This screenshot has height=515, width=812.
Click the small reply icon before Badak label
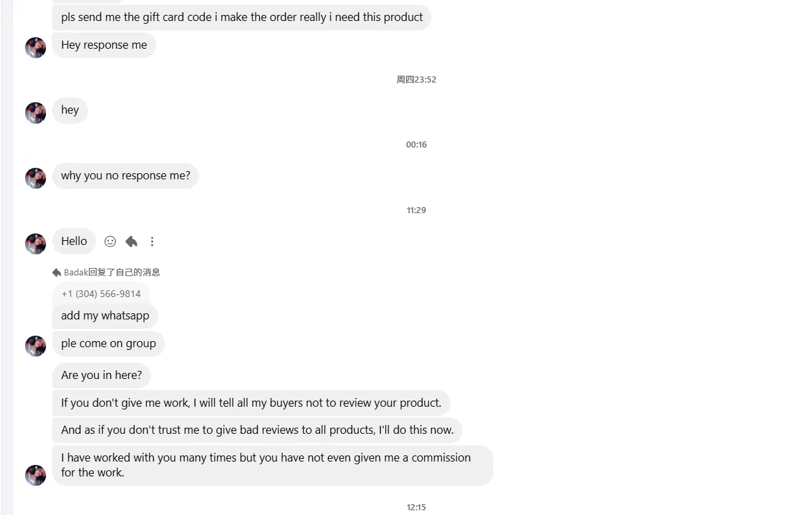(57, 273)
